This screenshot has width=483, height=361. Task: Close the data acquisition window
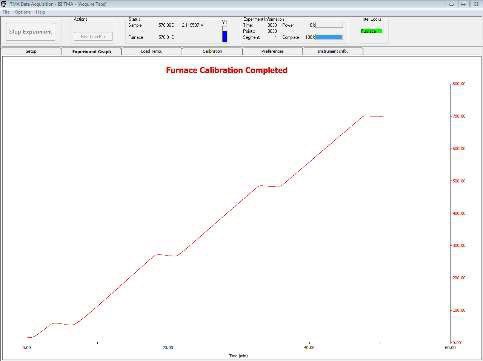click(475, 4)
